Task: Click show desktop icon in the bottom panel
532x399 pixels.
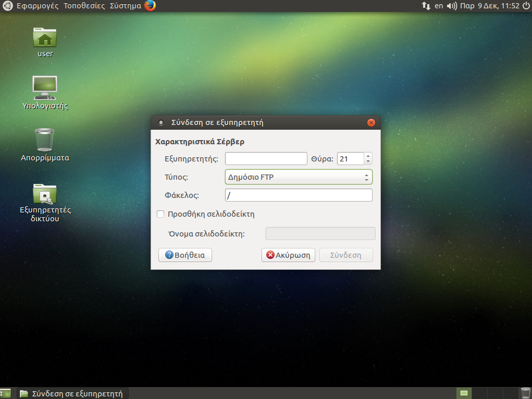Action: click(6, 393)
